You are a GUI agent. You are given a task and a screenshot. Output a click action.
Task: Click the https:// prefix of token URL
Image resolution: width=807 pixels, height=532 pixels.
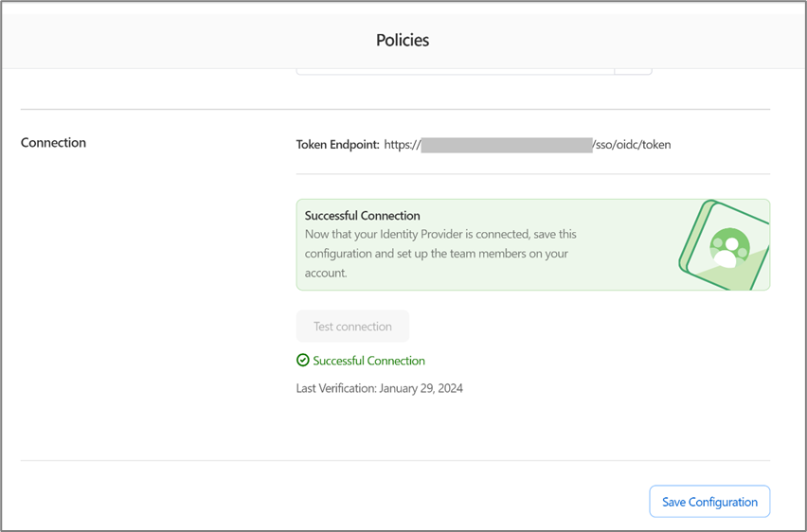coord(402,145)
